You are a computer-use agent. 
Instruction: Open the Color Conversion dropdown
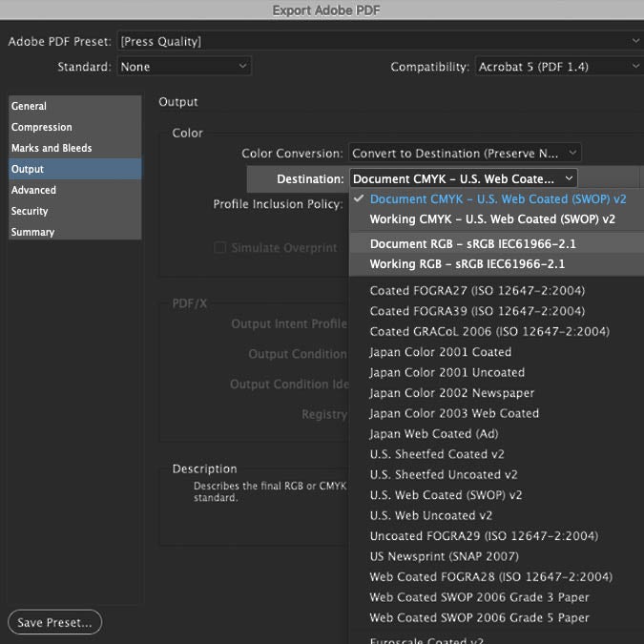pos(464,153)
